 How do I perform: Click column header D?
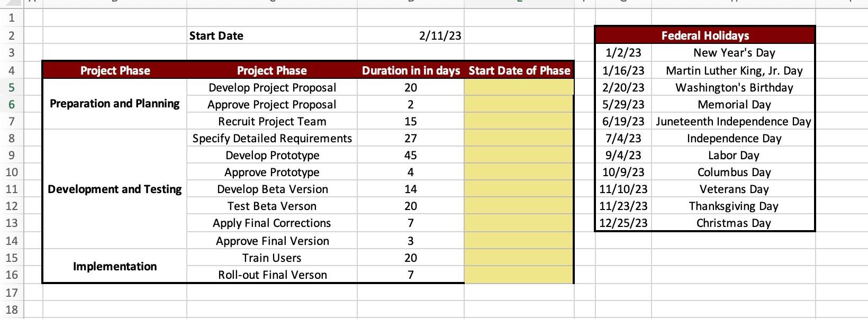[x=411, y=4]
